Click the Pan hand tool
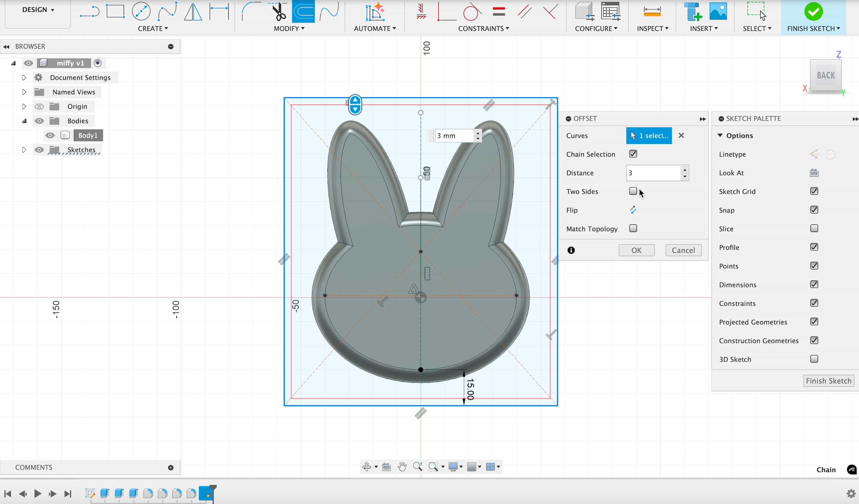Viewport: 859px width, 504px height. pyautogui.click(x=402, y=467)
